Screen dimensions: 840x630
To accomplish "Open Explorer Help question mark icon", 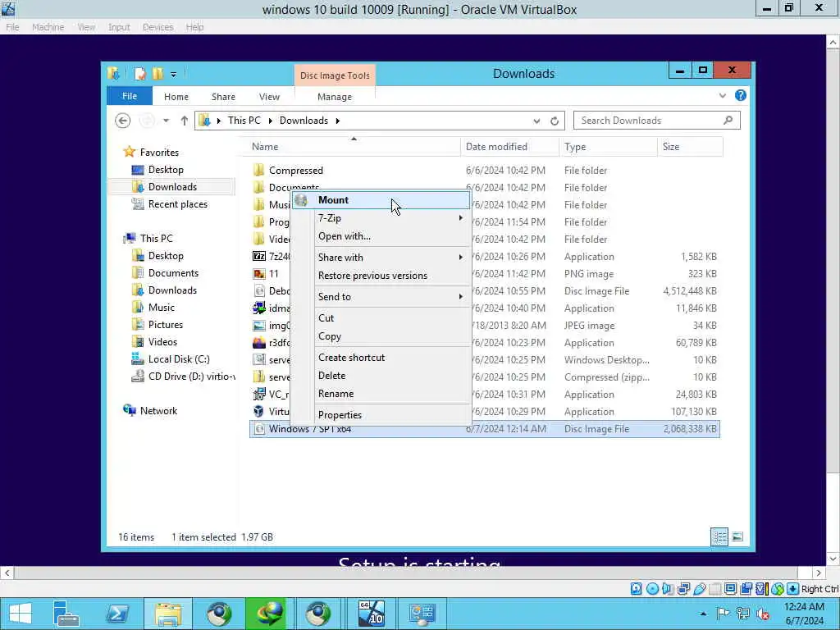I will coord(741,95).
